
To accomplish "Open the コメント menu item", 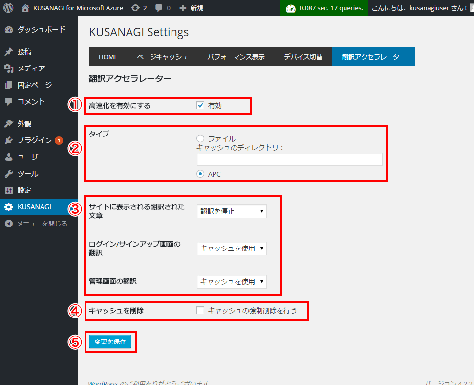I will click(x=31, y=102).
